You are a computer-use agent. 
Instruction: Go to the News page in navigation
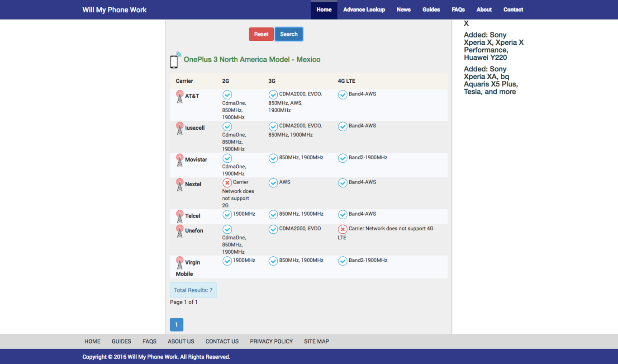404,9
